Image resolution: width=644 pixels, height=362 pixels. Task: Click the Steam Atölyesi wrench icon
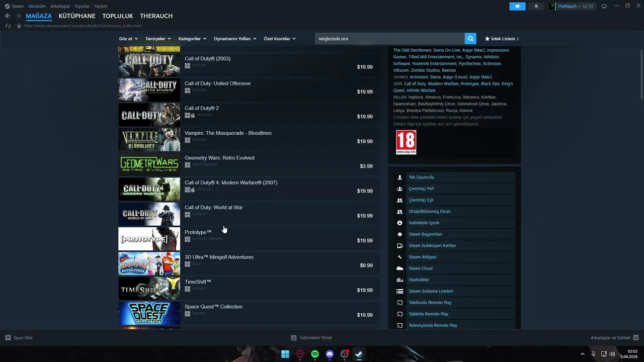[399, 257]
